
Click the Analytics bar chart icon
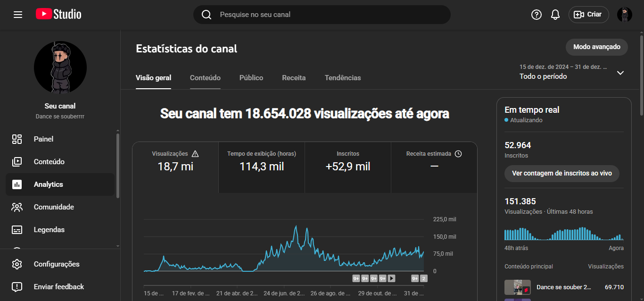point(17,184)
